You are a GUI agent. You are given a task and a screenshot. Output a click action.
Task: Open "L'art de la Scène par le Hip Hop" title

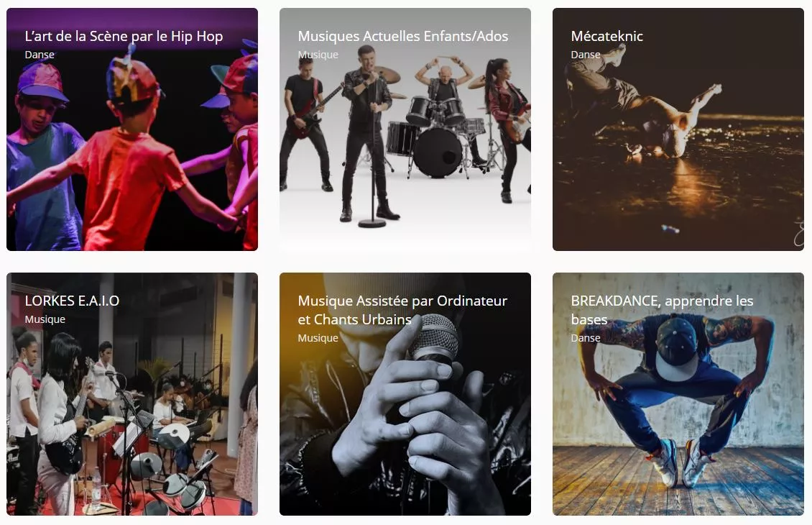124,36
